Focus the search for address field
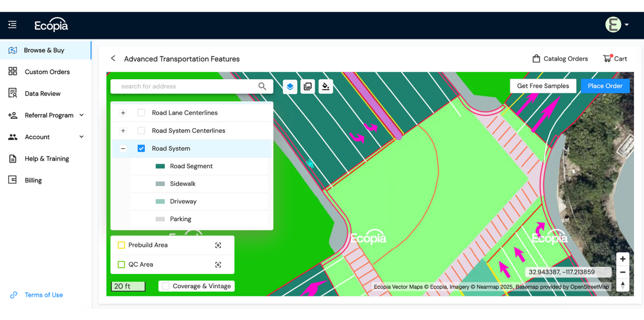The image size is (644, 320). (191, 86)
